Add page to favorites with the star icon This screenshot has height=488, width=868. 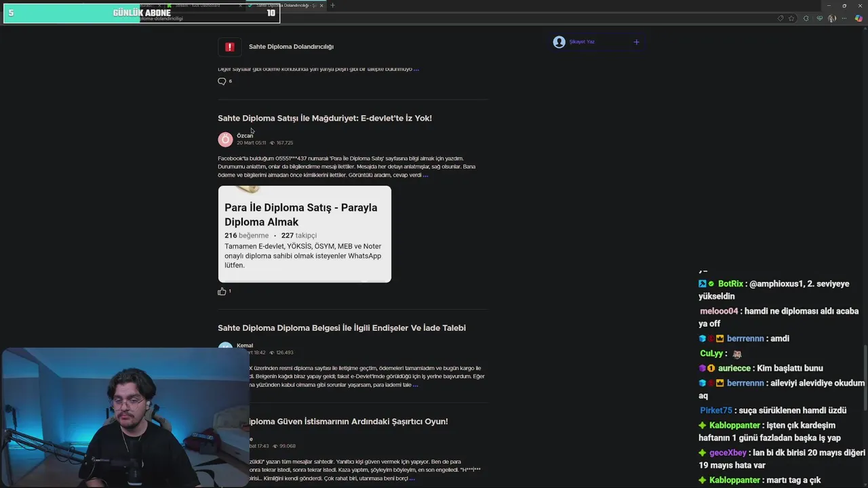(x=791, y=18)
